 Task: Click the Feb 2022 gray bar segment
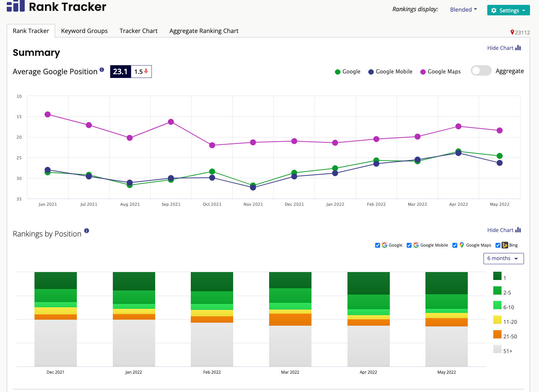[212, 344]
